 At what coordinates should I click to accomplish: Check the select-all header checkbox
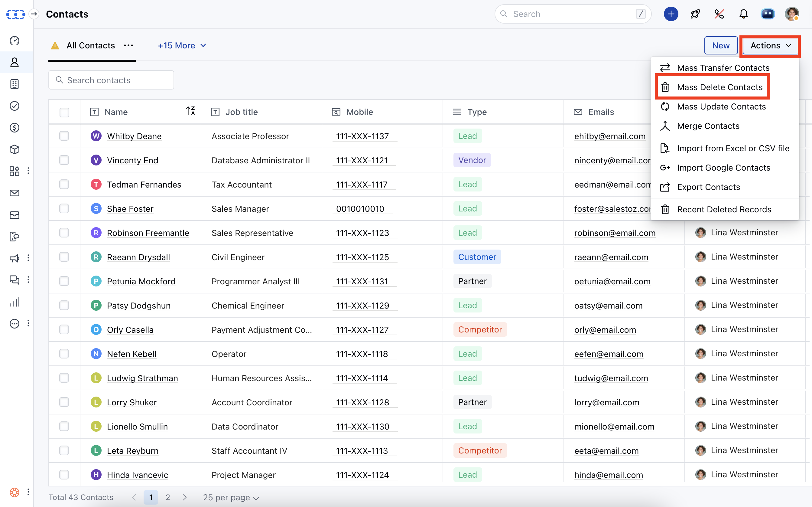tap(64, 112)
